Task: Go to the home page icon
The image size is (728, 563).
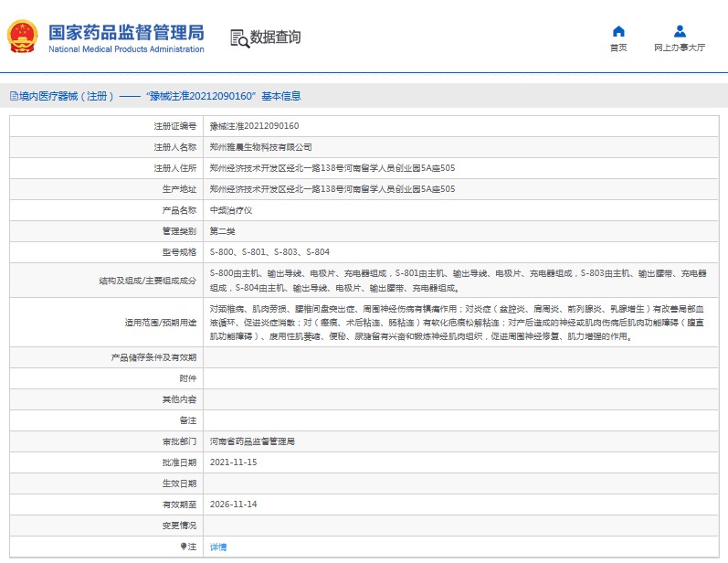Action: point(618,31)
